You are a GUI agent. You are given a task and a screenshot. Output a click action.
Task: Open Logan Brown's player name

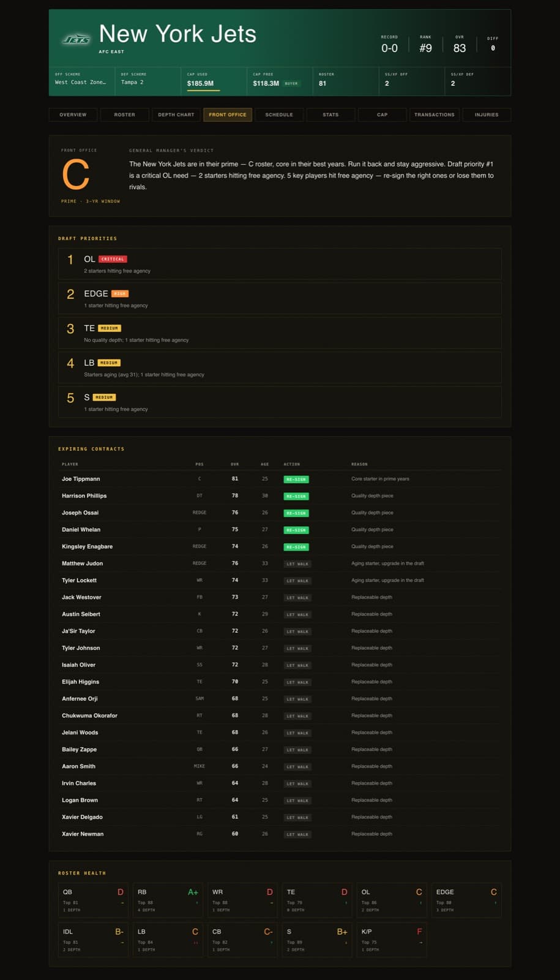(80, 800)
